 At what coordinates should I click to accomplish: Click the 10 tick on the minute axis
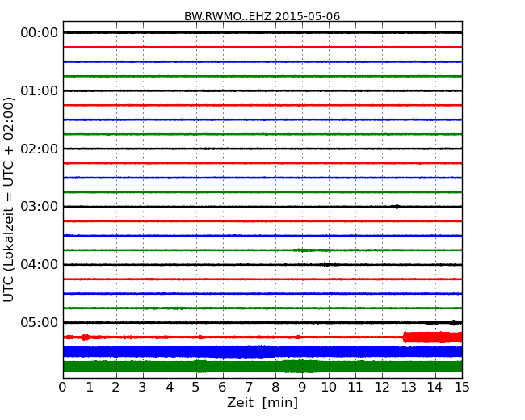pos(329,388)
